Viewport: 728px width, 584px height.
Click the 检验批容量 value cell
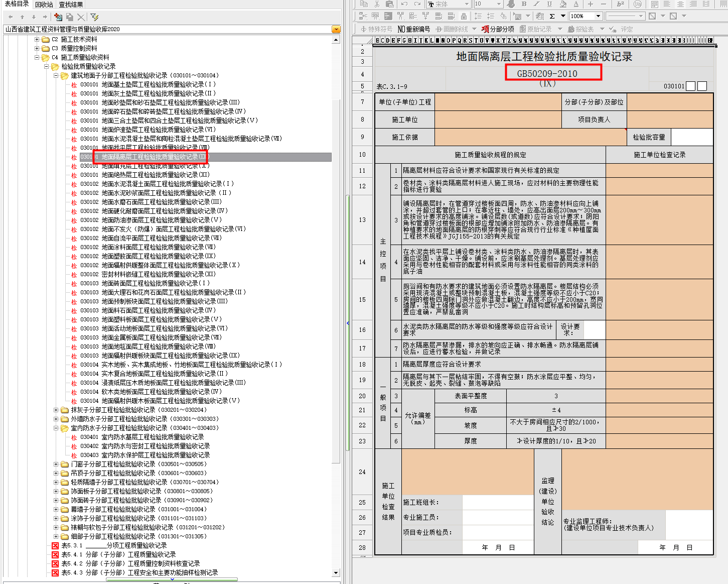tap(692, 137)
